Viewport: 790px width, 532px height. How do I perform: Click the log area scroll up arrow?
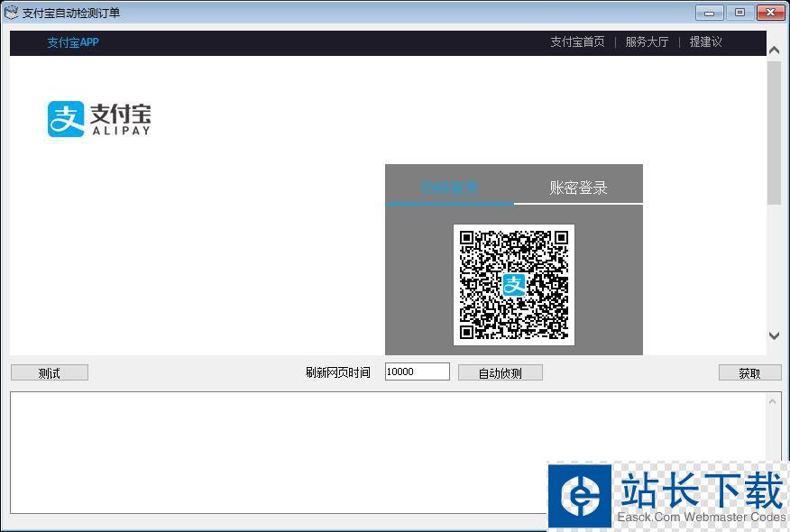[x=772, y=401]
